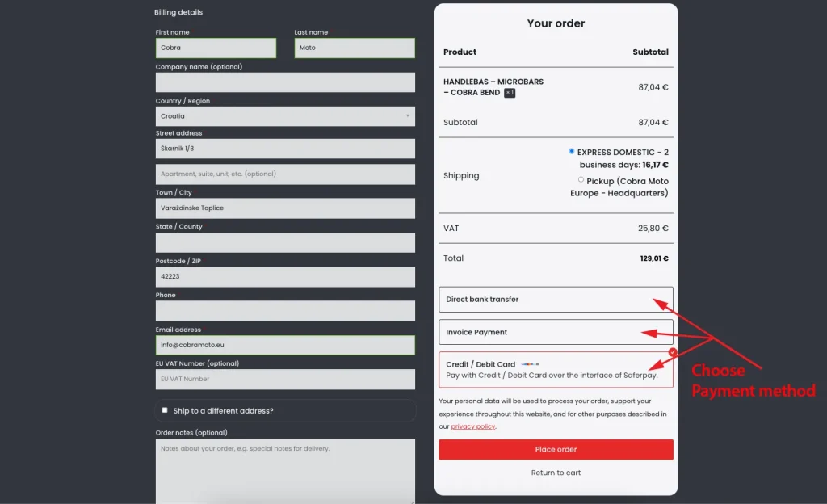Click the product name HANDLEBAS – MICROBARS
Viewport: 827px width, 504px height.
pos(493,82)
